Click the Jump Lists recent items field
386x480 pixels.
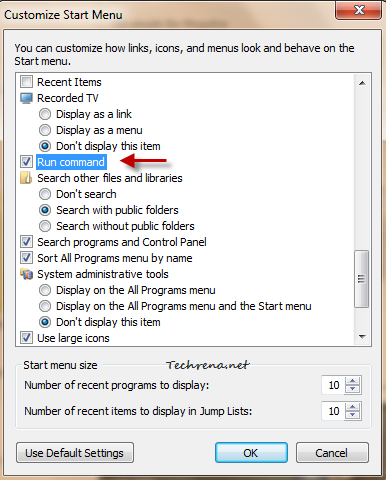(333, 411)
